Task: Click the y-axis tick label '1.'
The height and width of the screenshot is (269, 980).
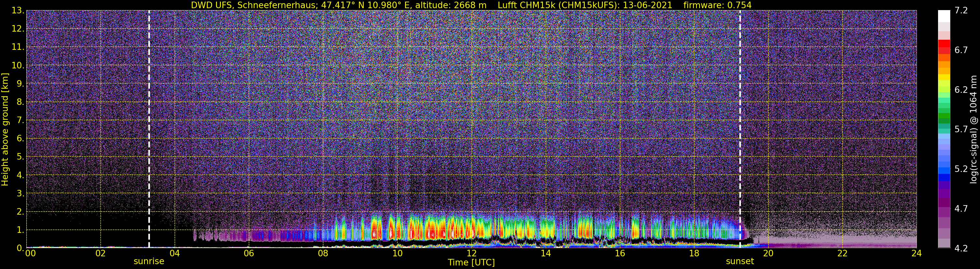Action: [x=20, y=230]
